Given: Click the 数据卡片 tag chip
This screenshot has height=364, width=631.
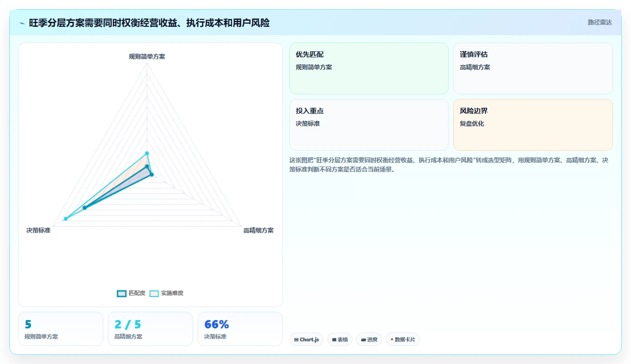Looking at the screenshot, I should coord(402,339).
